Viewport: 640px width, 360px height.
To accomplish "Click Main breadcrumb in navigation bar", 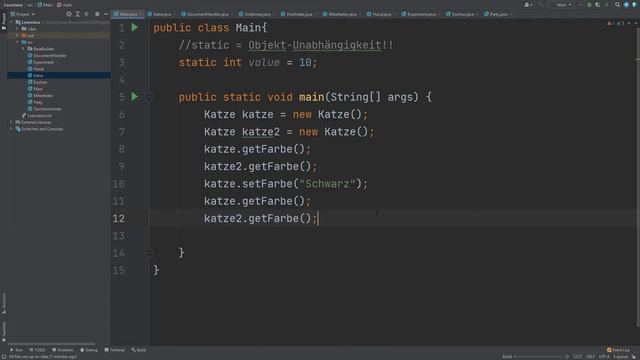I will tap(45, 5).
